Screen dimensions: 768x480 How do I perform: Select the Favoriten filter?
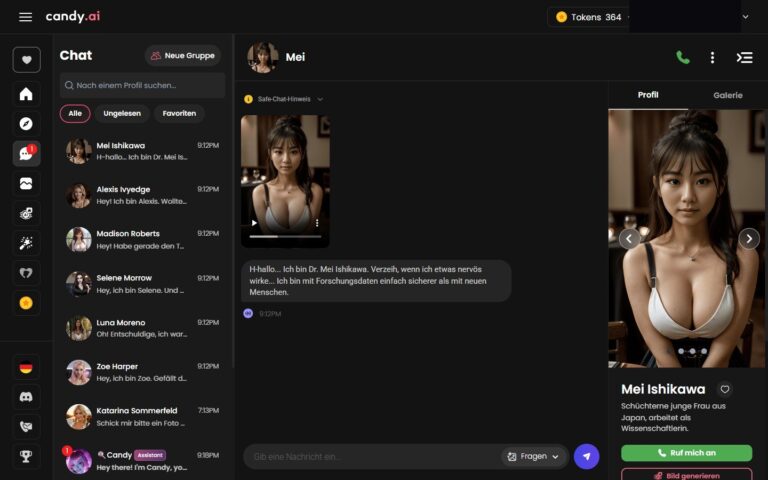coord(179,114)
